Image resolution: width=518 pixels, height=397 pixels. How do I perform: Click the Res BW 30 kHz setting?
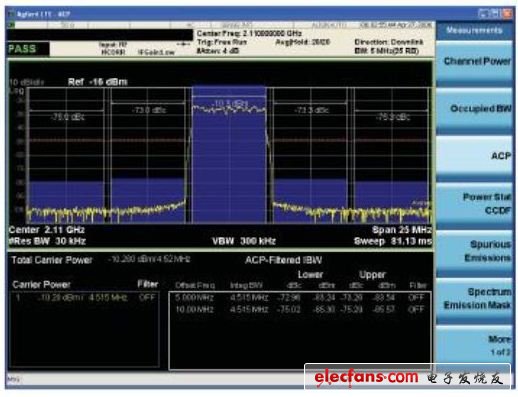tap(47, 241)
